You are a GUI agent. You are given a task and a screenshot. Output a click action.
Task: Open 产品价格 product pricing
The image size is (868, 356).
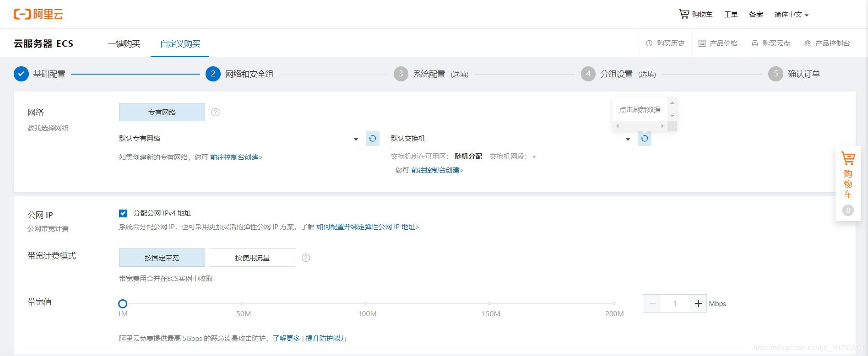click(x=718, y=43)
